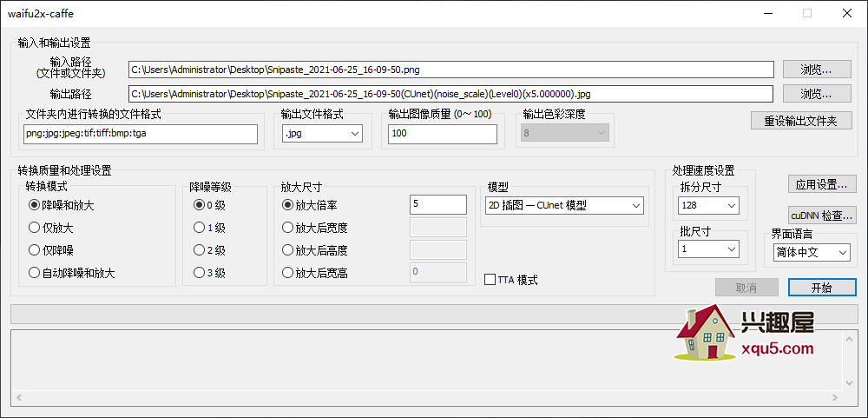The image size is (868, 418).
Task: Select the 降噪和放大 conversion mode
Action: (x=61, y=205)
